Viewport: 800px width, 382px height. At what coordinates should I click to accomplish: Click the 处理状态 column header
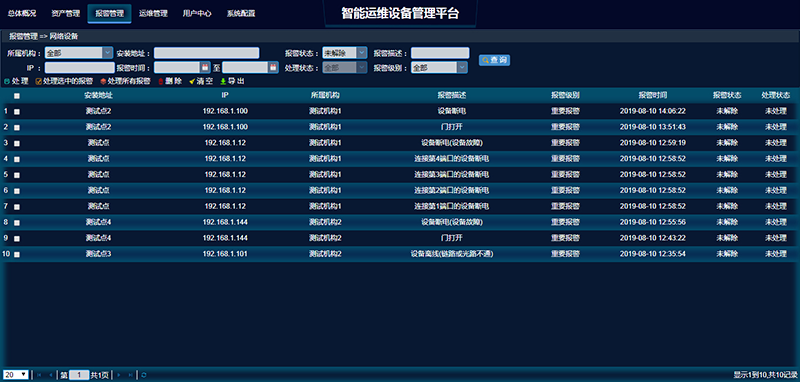click(776, 95)
